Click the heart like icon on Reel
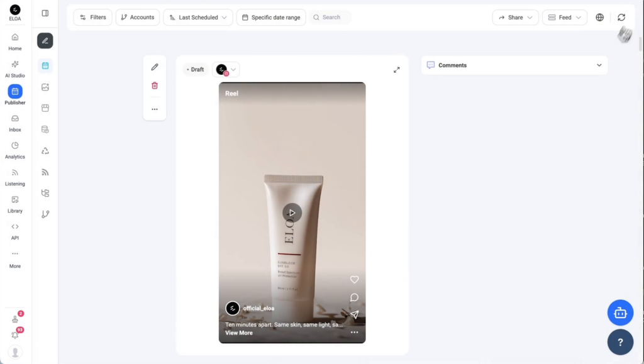 tap(355, 280)
